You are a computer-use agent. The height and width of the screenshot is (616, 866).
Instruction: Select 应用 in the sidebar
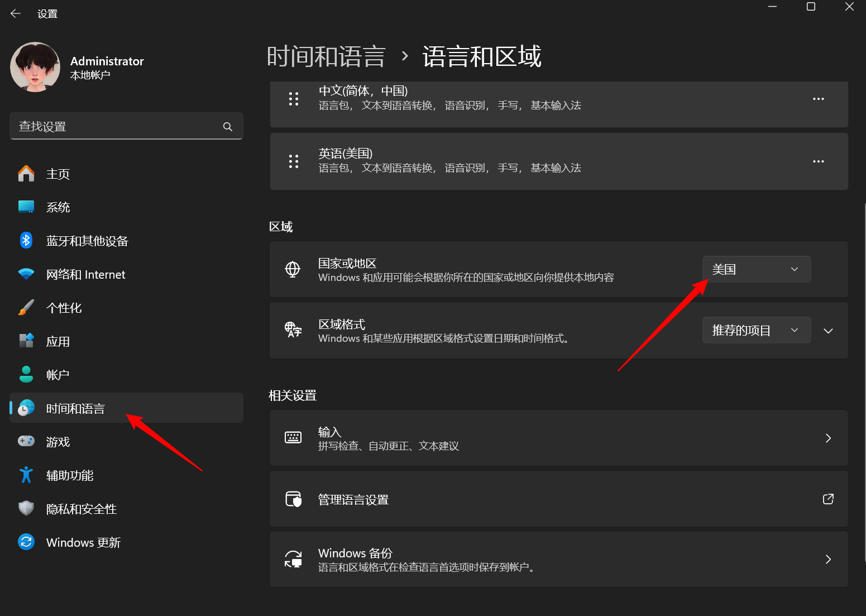click(126, 341)
